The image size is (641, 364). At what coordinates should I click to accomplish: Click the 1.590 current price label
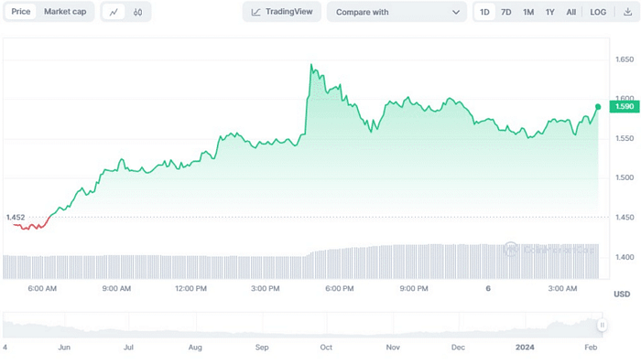[x=625, y=106]
